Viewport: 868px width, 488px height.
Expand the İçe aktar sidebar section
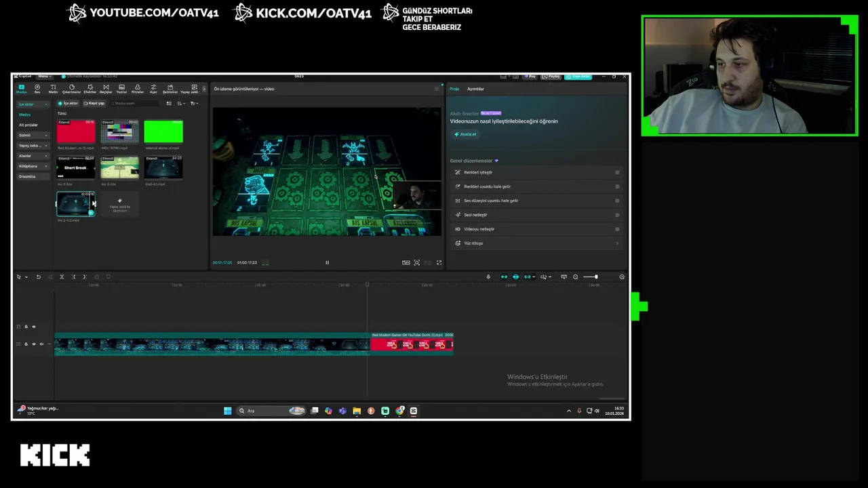click(33, 104)
